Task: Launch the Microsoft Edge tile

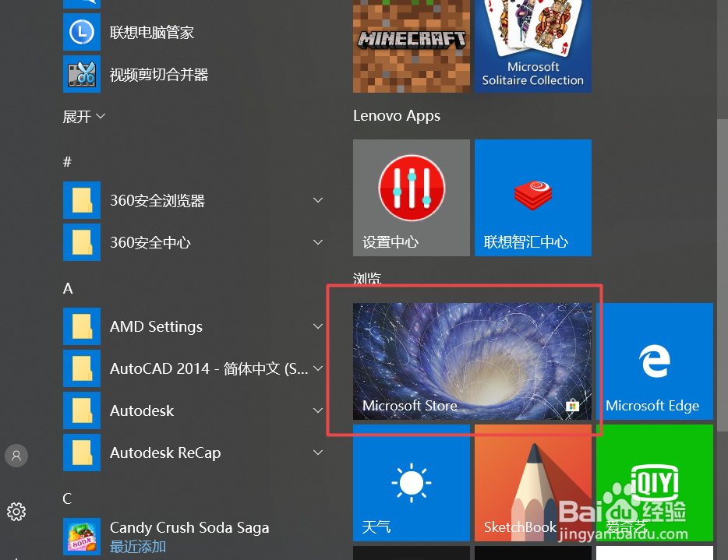Action: (x=655, y=361)
